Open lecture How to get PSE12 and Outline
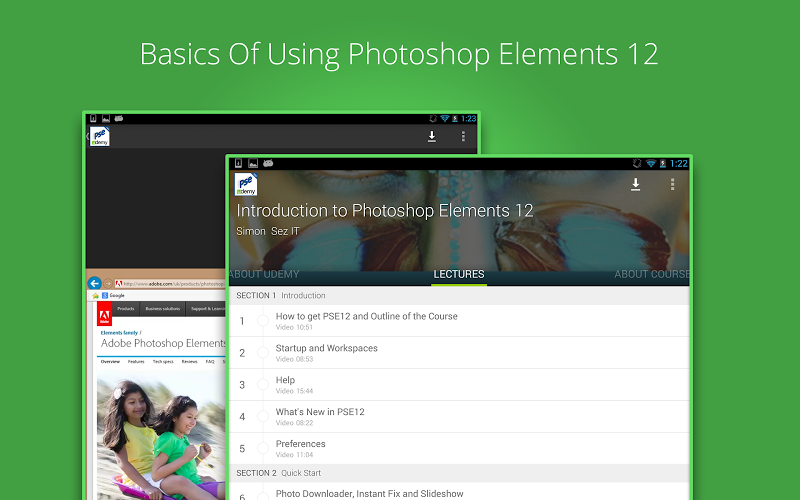The image size is (800, 500). pyautogui.click(x=459, y=321)
